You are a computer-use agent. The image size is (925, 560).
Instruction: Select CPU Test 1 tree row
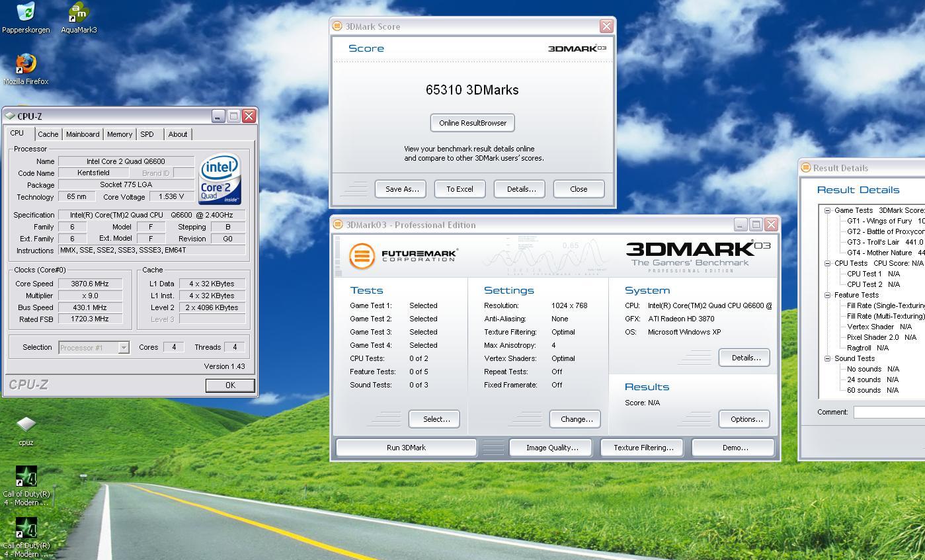tap(873, 274)
